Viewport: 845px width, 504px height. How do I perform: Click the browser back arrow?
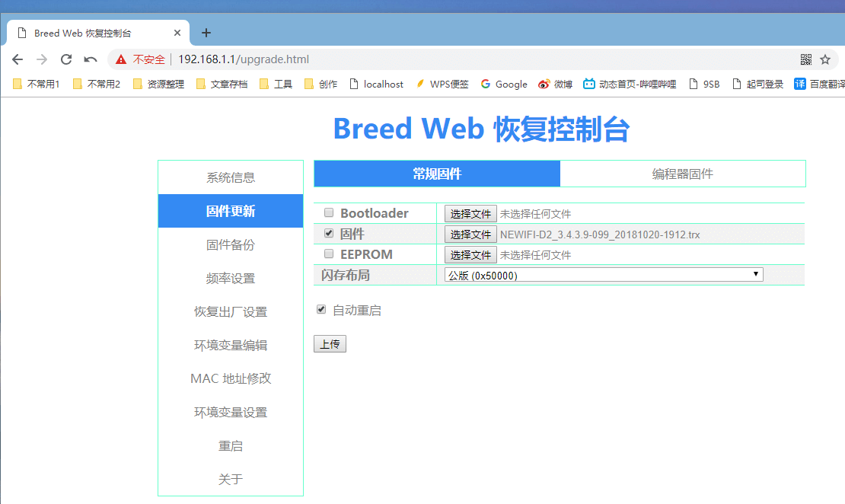pyautogui.click(x=18, y=59)
